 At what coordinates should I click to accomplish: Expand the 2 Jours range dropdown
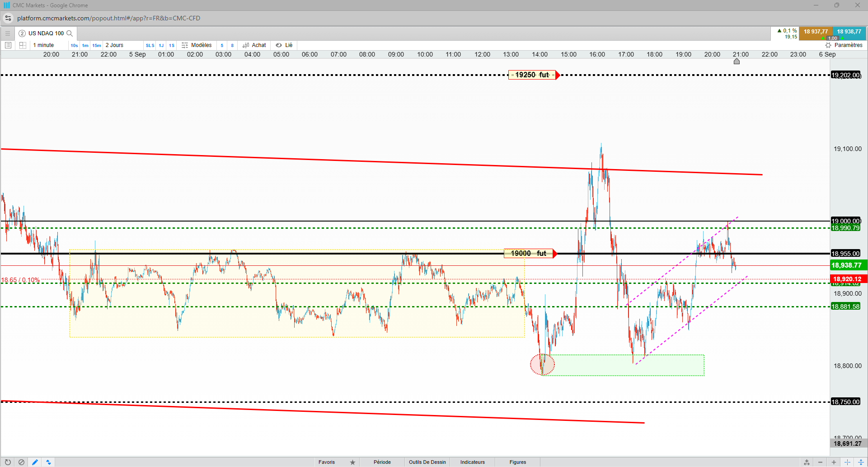click(x=114, y=45)
